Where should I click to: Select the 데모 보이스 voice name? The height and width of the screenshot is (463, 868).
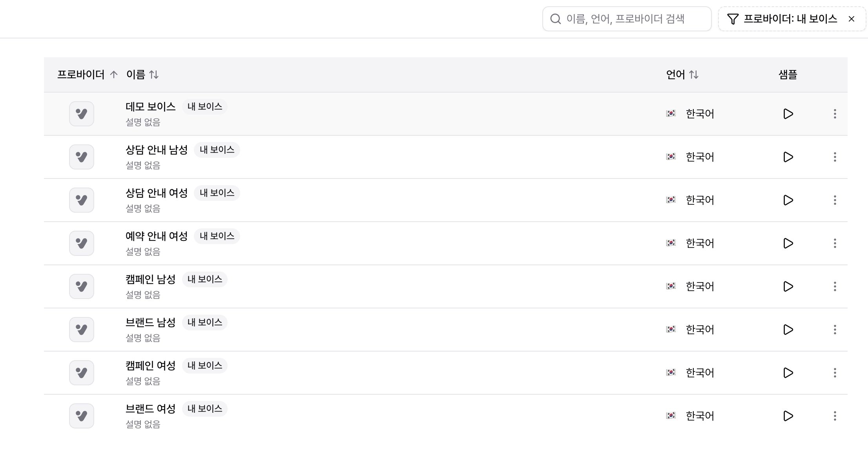click(151, 106)
